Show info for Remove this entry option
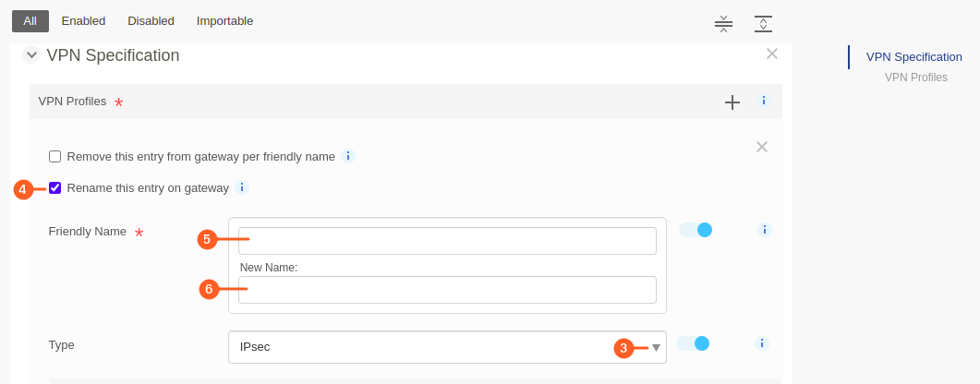 (x=348, y=156)
